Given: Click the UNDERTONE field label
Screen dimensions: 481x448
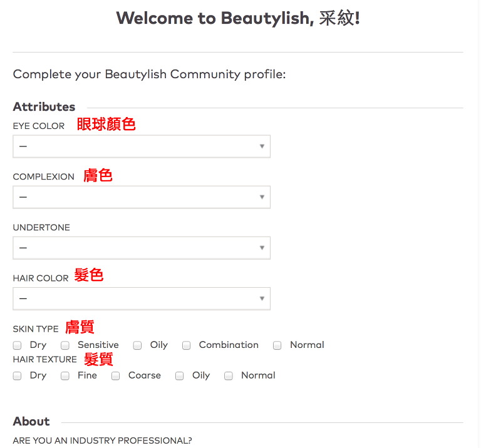Looking at the screenshot, I should (41, 227).
